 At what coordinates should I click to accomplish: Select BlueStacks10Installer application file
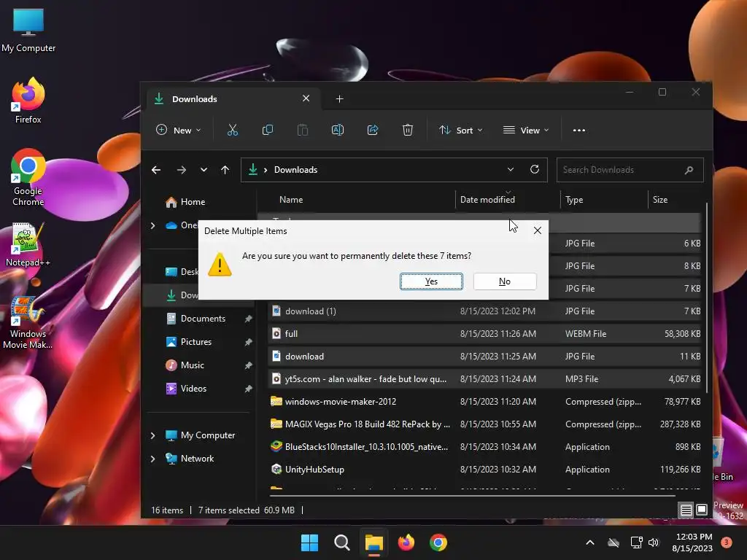point(484,447)
